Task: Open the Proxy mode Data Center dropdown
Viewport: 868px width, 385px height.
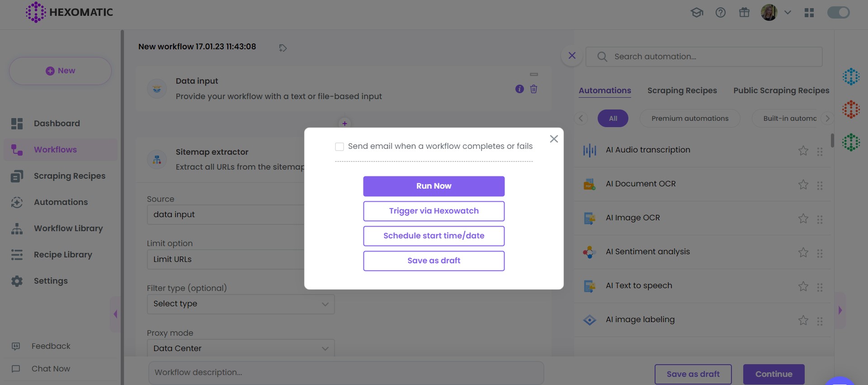Action: 241,348
